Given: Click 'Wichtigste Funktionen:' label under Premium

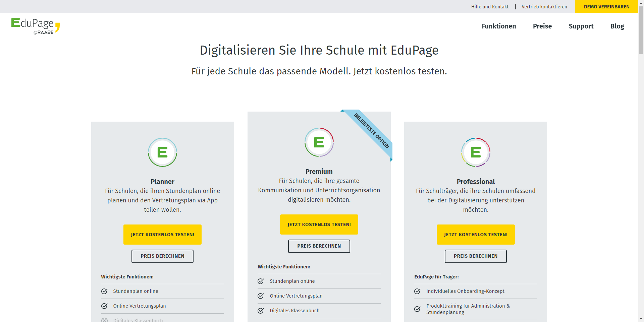Looking at the screenshot, I should [284, 267].
